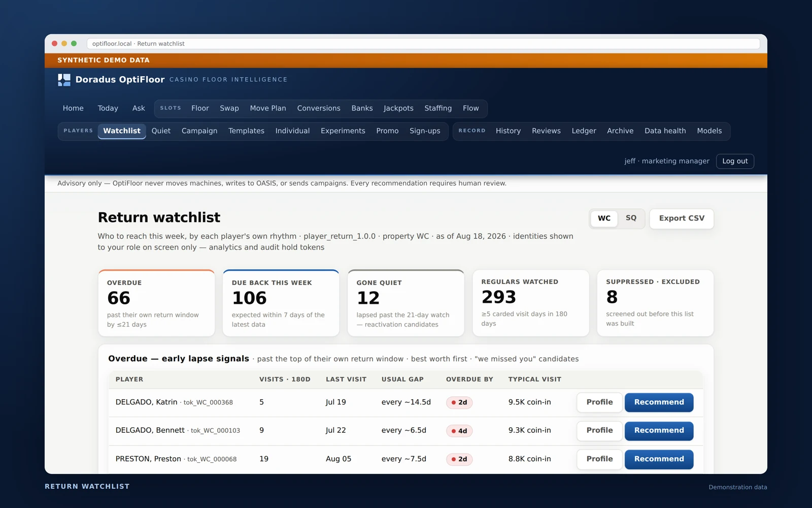Viewport: 812px width, 508px height.
Task: Recommend outreach for PRESTON, Preston
Action: (x=659, y=459)
